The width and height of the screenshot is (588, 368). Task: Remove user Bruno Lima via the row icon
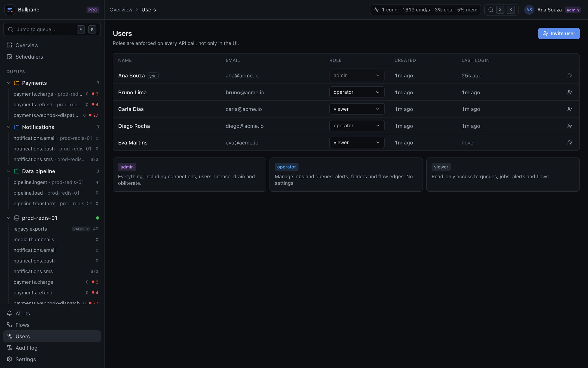click(x=569, y=92)
